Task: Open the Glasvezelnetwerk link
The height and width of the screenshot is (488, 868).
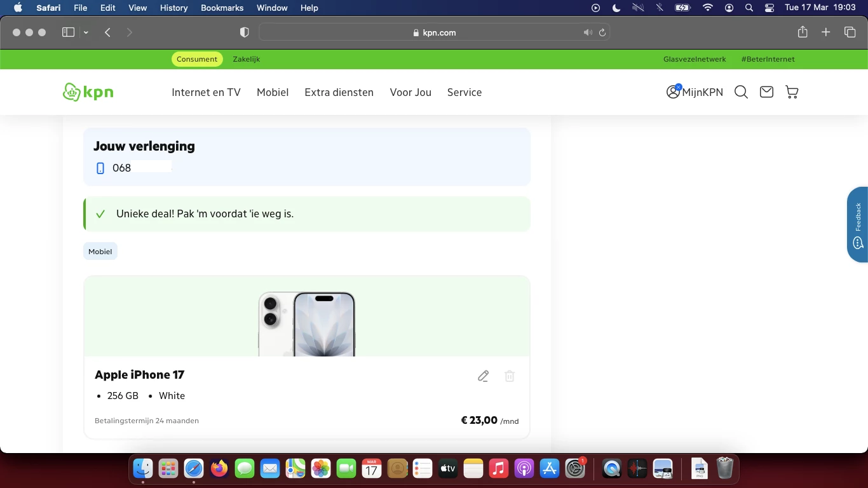Action: click(695, 59)
